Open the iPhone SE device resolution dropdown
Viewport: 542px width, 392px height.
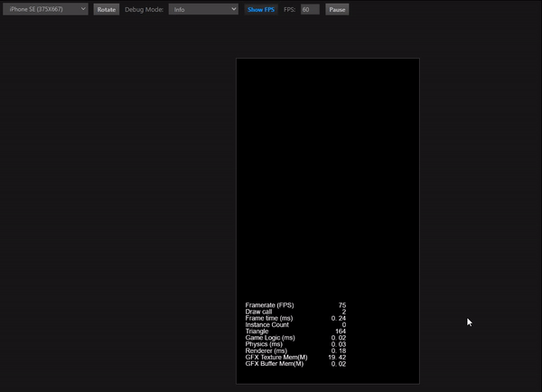pyautogui.click(x=45, y=9)
